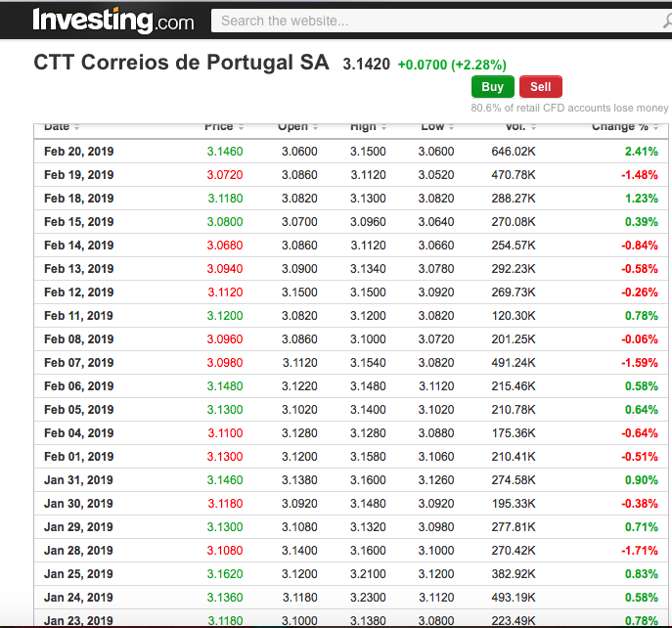Screen dimensions: 672x628
Task: Click the search magnifier icon
Action: pos(668,21)
